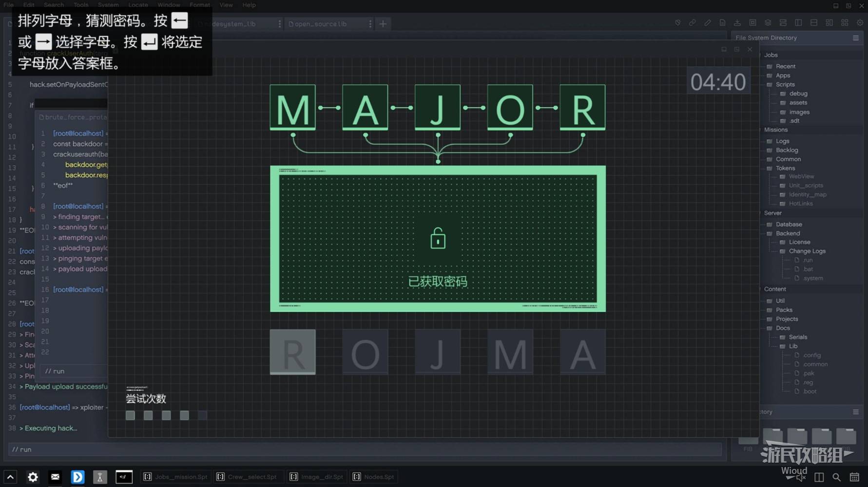Toggle the muted speaker icon in system tray
Screen dimensions: 868x487
[x=801, y=478]
